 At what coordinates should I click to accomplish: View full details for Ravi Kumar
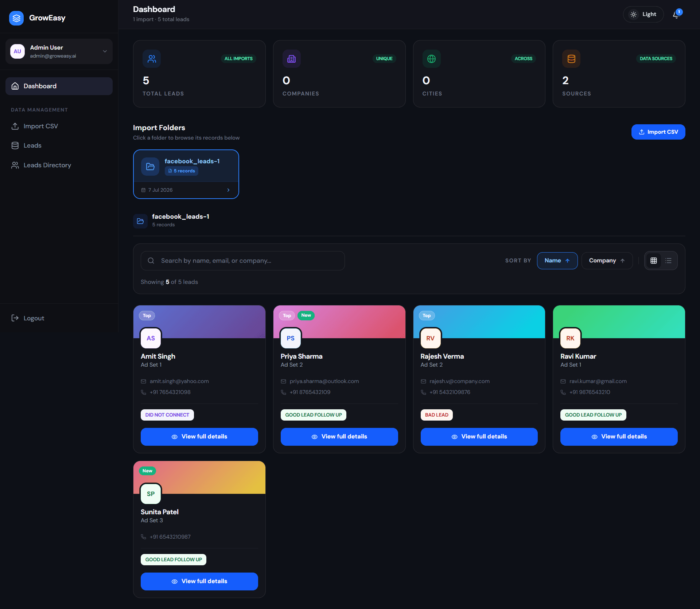[619, 437]
